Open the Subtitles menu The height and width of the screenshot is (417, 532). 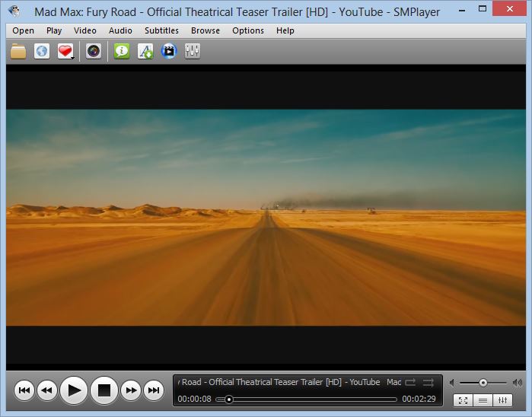point(161,30)
